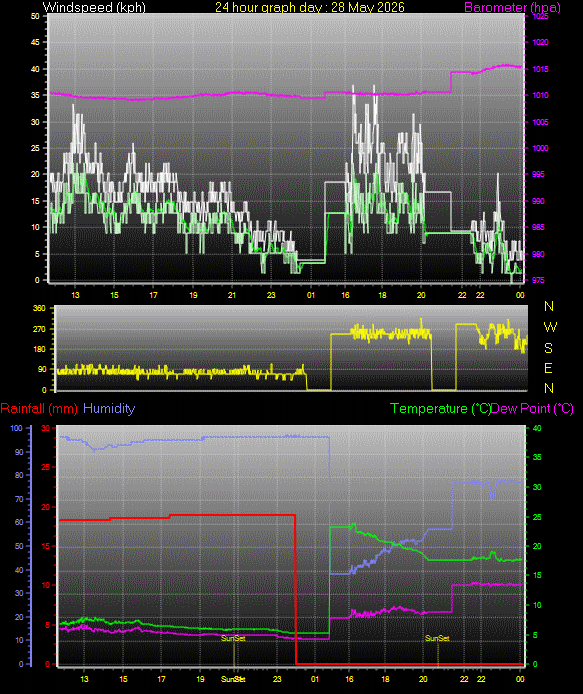Click the '80' humidity axis value
The width and height of the screenshot is (583, 694).
[19, 476]
